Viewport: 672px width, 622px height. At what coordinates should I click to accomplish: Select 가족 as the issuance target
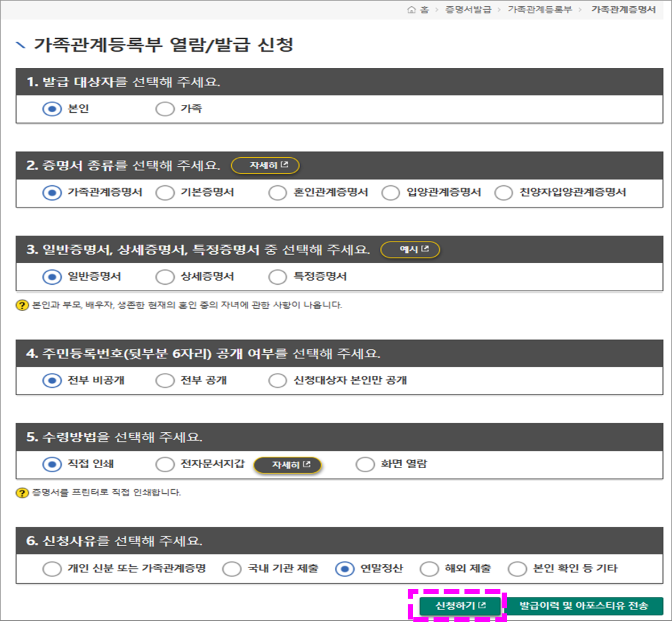click(x=165, y=108)
